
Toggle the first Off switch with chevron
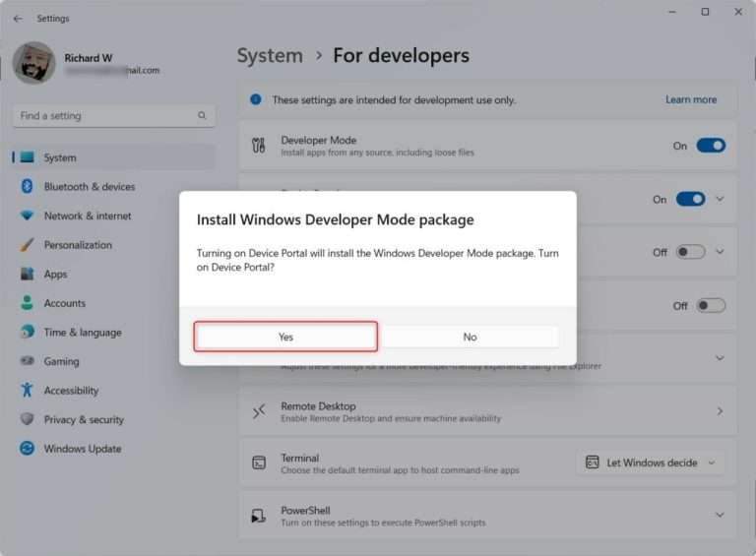pyautogui.click(x=690, y=252)
